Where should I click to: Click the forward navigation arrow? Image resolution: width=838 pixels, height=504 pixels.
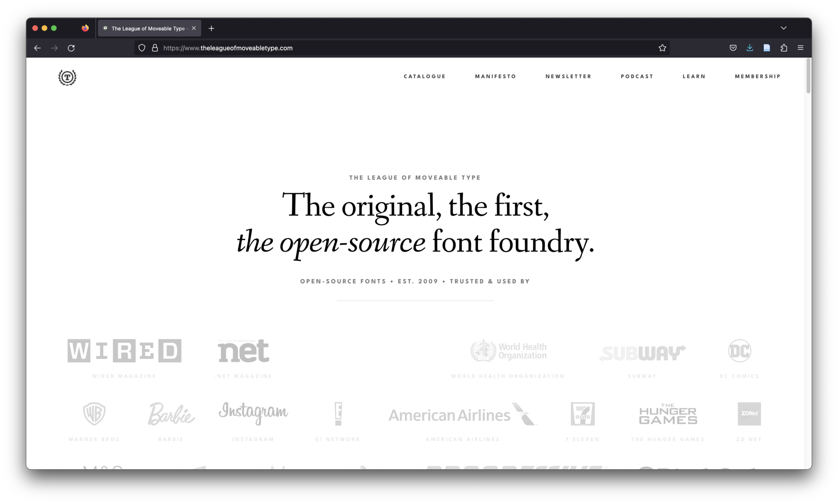pos(54,48)
